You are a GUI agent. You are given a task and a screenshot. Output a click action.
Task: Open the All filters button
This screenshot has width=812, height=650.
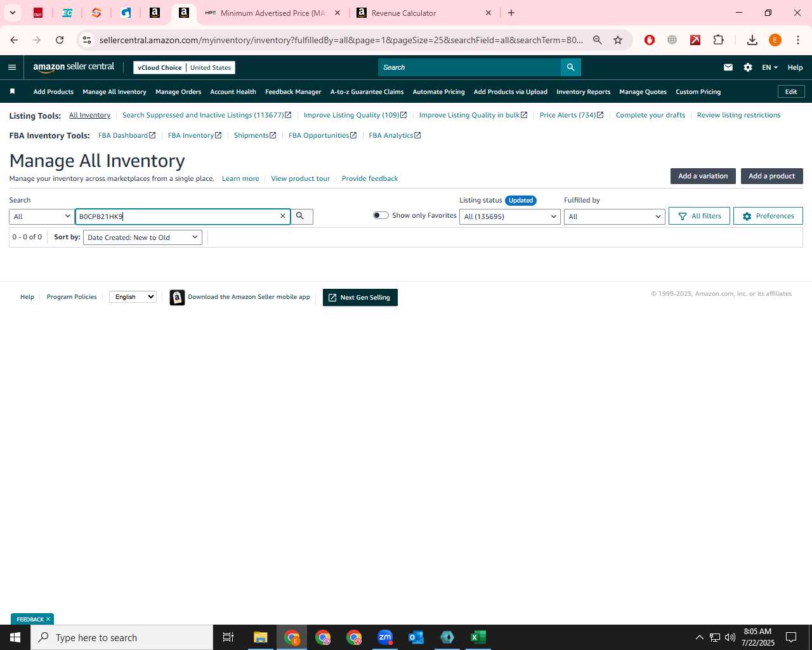pyautogui.click(x=699, y=216)
